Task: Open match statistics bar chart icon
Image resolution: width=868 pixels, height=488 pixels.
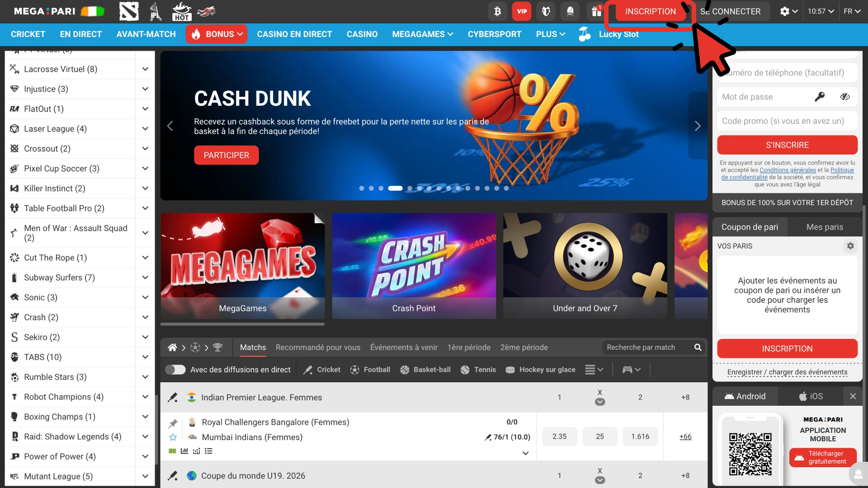Action: [x=184, y=451]
